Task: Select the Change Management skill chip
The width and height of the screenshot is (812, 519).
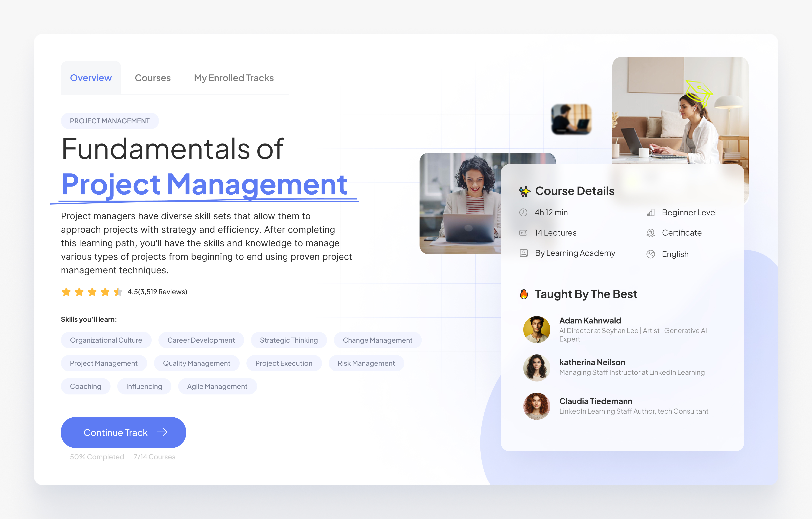Action: coord(377,340)
